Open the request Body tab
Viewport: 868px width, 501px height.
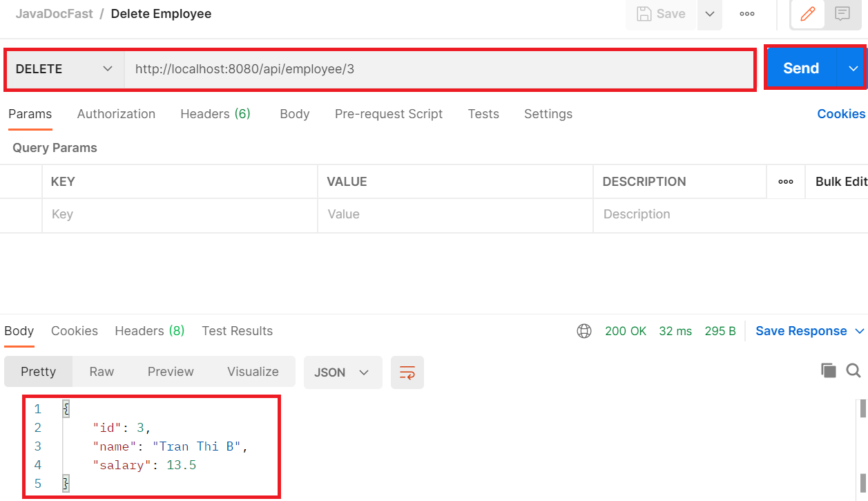[295, 114]
